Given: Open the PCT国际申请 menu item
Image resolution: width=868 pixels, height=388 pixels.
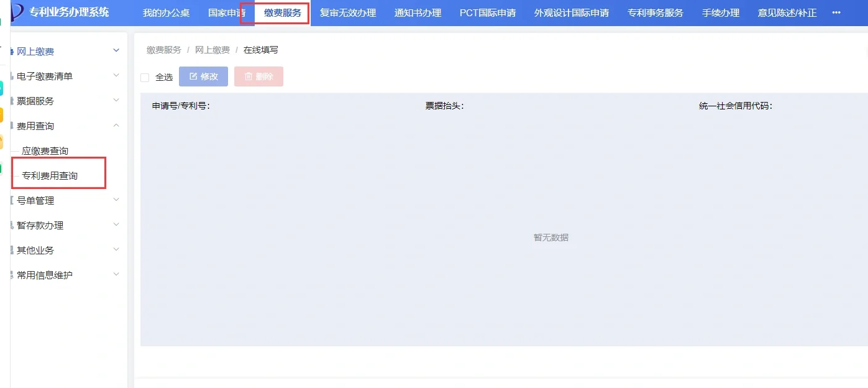Looking at the screenshot, I should (x=487, y=12).
